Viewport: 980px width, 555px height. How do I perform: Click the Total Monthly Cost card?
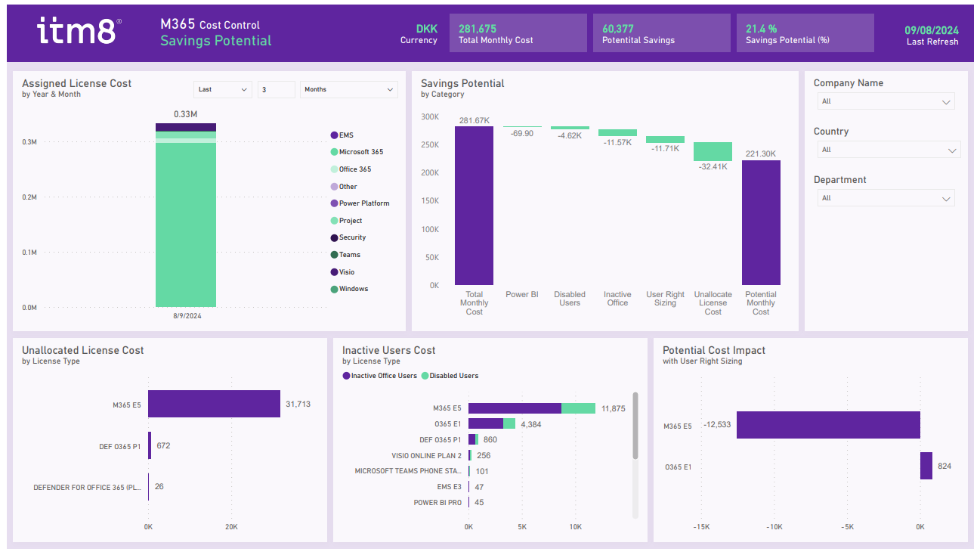[518, 33]
